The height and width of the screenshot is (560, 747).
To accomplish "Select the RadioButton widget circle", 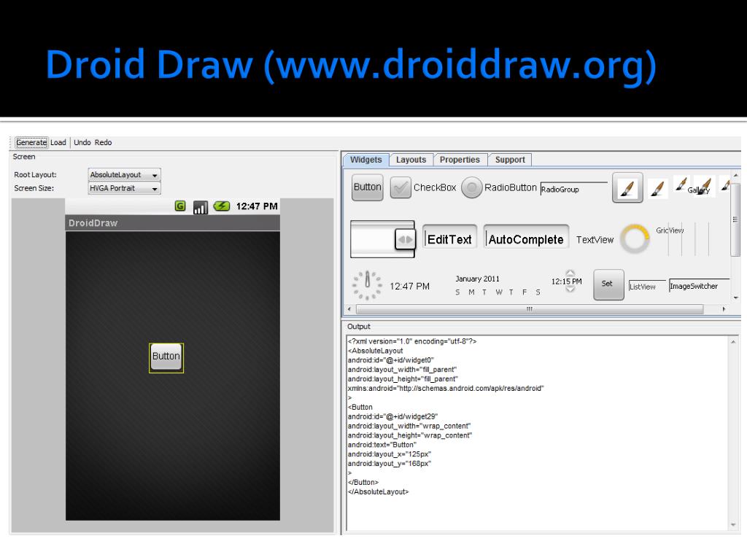I will tap(472, 187).
